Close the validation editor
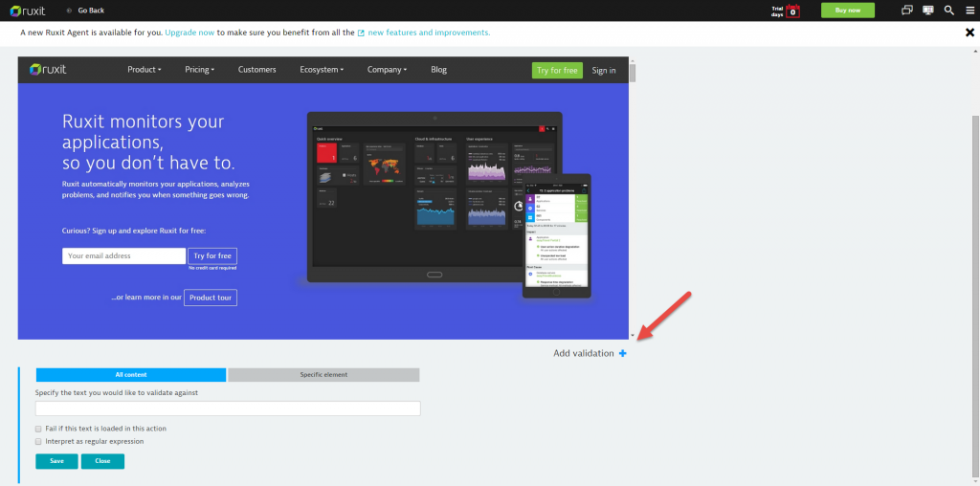The width and height of the screenshot is (980, 486). coord(102,461)
